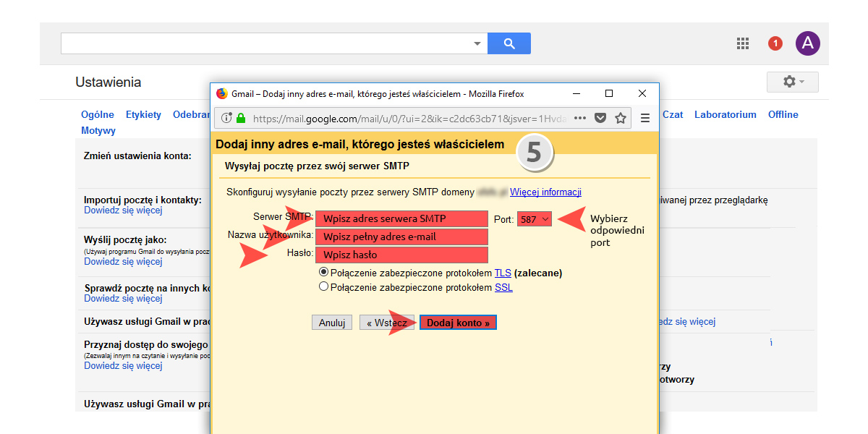868x434 pixels.
Task: Open the SSL link
Action: [x=503, y=287]
